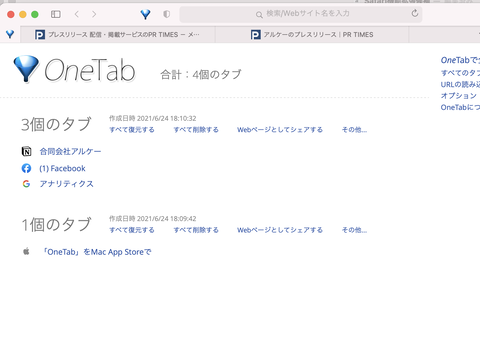The width and height of the screenshot is (480, 361).
Task: Click the 3個のタブ group heading
Action: (56, 124)
